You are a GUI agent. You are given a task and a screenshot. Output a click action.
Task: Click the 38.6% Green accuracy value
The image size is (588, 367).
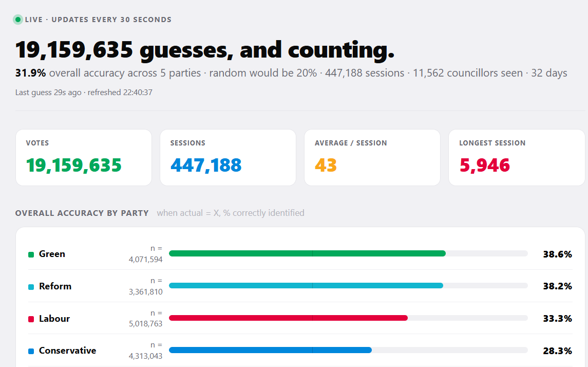[558, 254]
